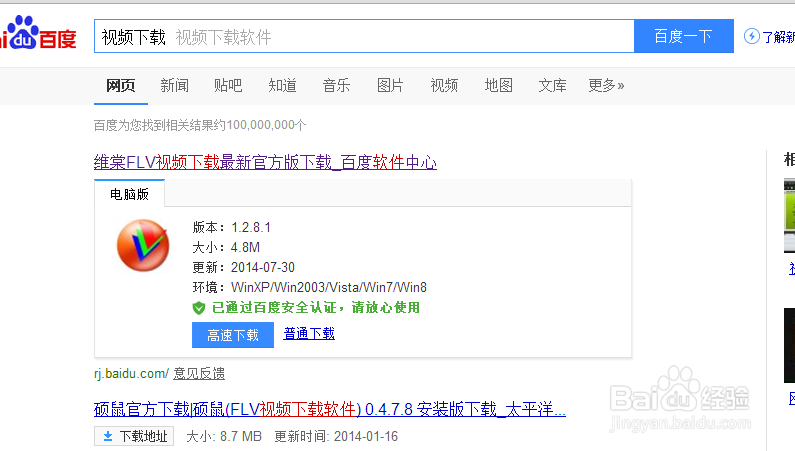Open the 图片 tab

[390, 85]
